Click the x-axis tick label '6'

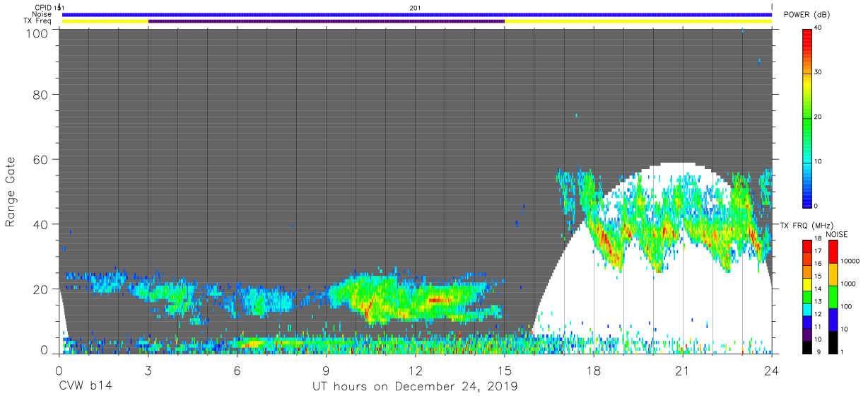tap(237, 370)
